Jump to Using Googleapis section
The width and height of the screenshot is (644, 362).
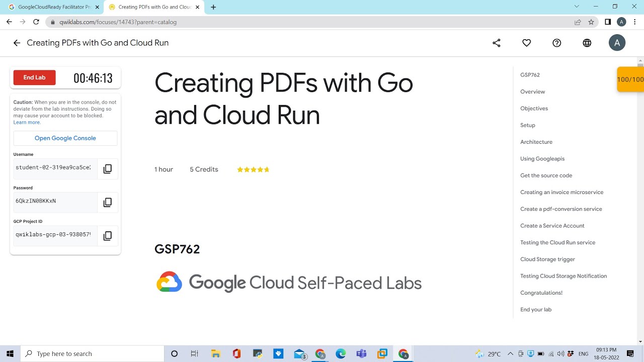pyautogui.click(x=542, y=159)
